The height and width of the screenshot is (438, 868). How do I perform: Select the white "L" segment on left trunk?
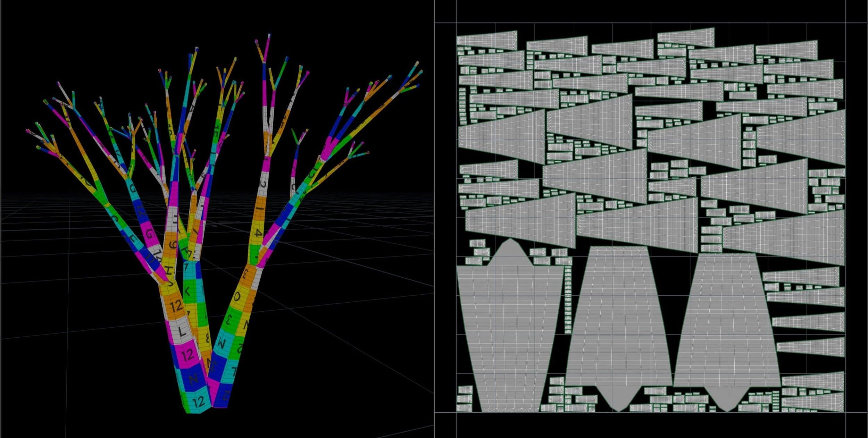[x=182, y=332]
